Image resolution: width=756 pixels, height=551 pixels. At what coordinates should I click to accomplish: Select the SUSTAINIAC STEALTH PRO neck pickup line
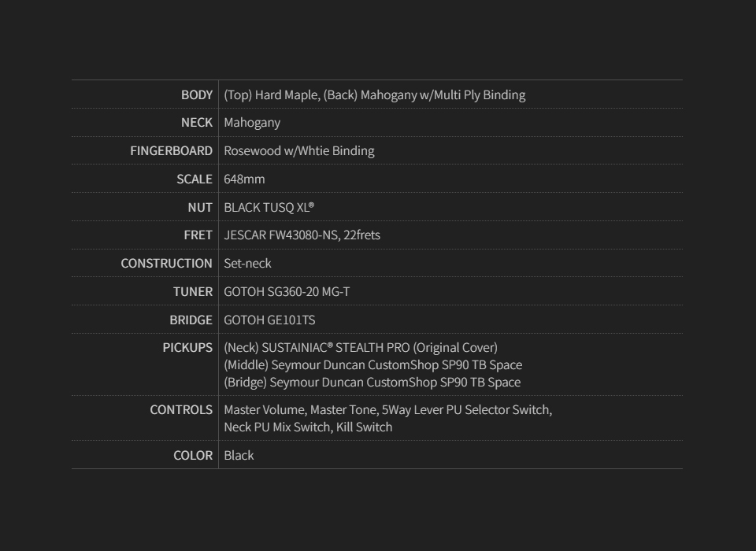(361, 347)
